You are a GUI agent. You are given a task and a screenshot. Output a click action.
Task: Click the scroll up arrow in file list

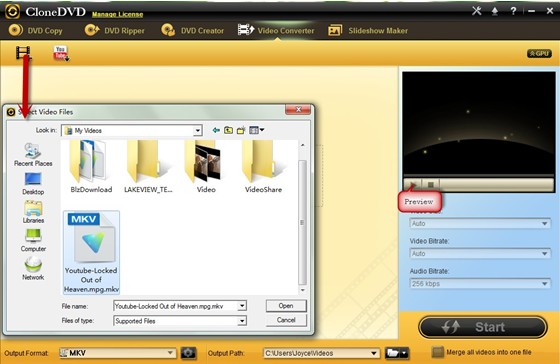tap(302, 145)
